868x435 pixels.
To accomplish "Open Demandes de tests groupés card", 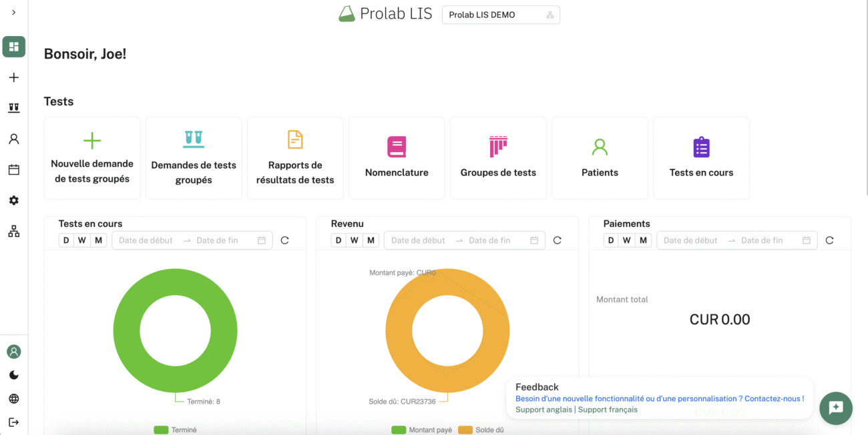I will click(194, 158).
